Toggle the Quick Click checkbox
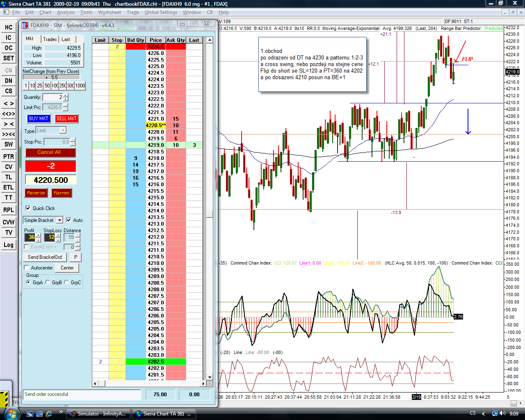 point(28,208)
